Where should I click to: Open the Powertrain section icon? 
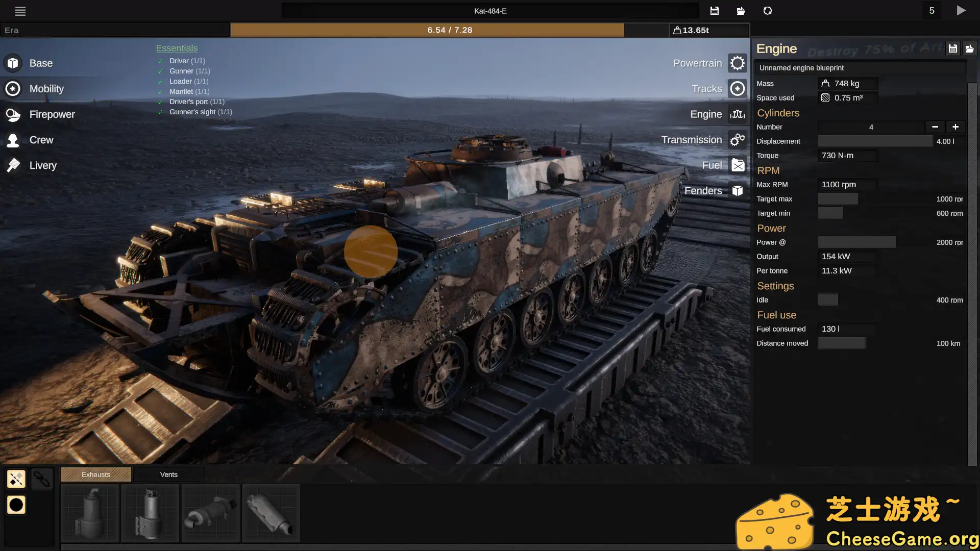pyautogui.click(x=737, y=63)
